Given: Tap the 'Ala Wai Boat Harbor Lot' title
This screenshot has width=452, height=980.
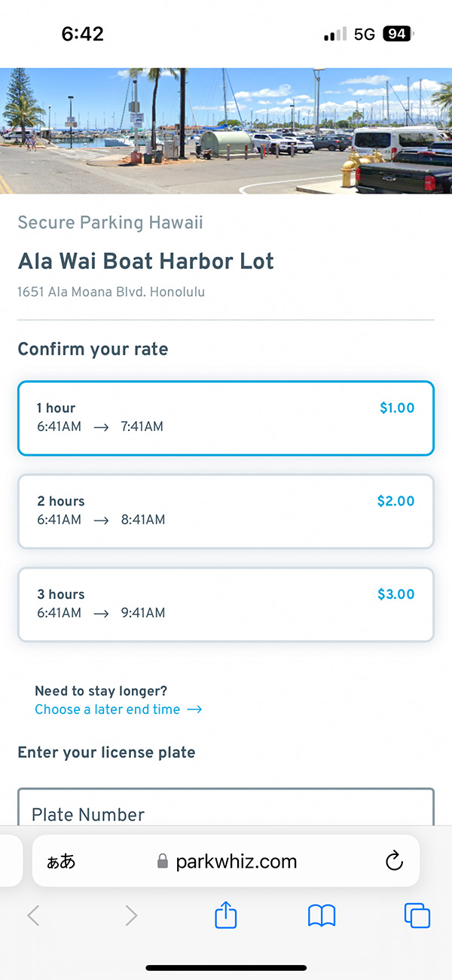Looking at the screenshot, I should pos(146,261).
